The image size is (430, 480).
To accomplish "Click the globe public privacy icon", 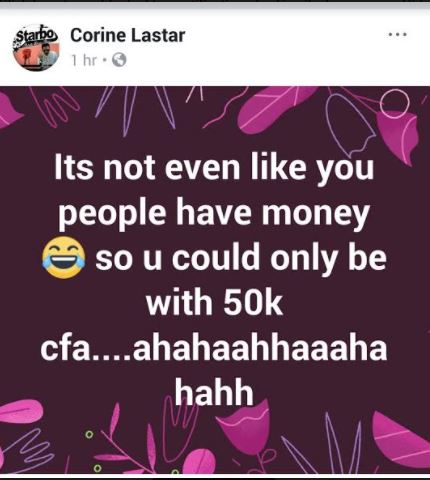I will (x=119, y=60).
